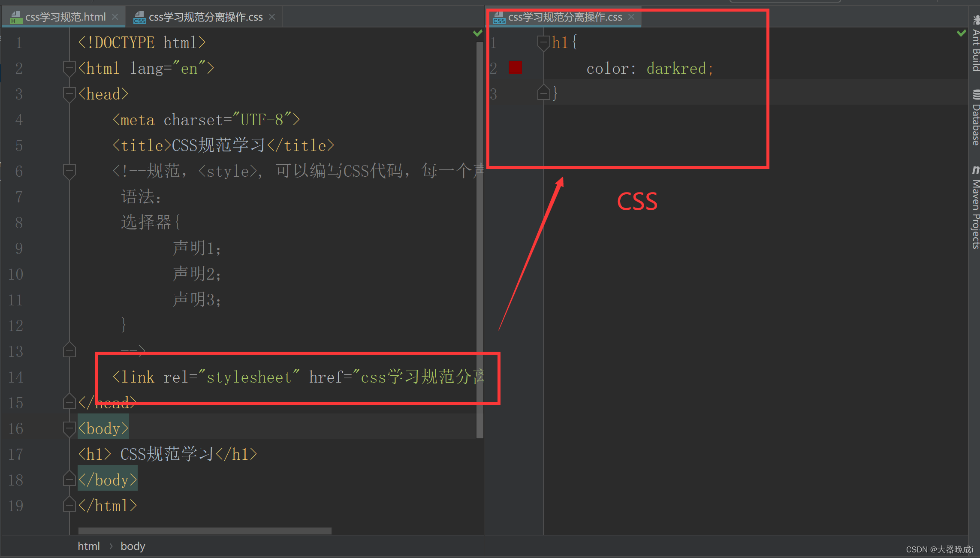
Task: Click the darkred value in CSS editor
Action: click(676, 69)
